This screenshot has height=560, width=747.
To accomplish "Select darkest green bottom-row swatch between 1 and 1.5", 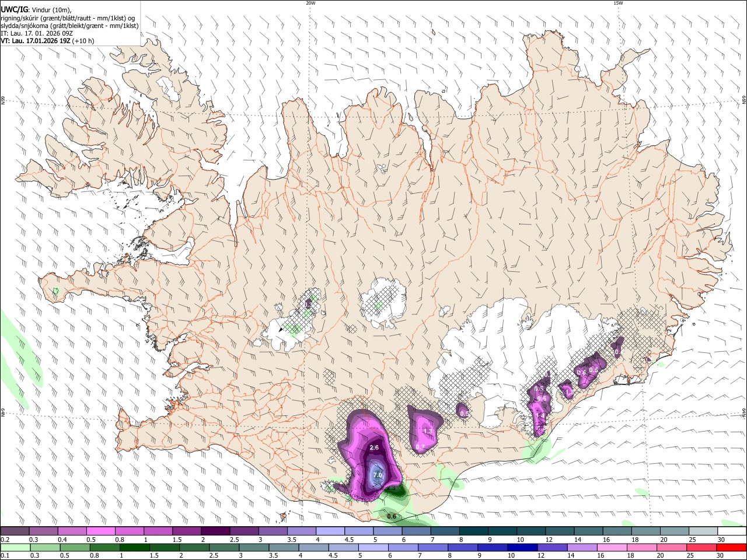I will coord(134,547).
